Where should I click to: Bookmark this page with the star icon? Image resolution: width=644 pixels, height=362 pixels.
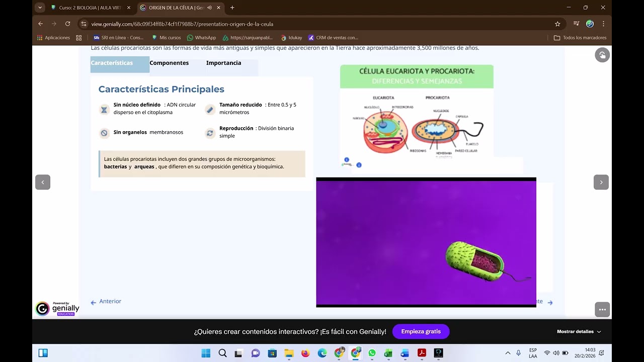557,24
